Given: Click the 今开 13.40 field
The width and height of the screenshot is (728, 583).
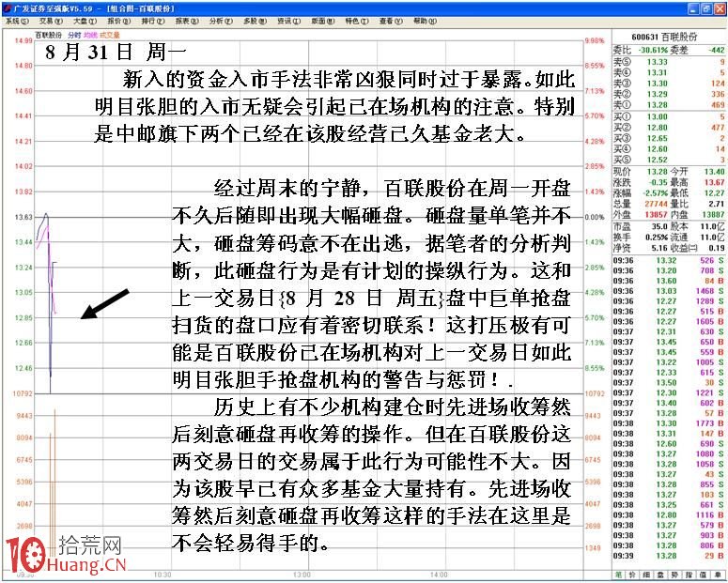Looking at the screenshot, I should pyautogui.click(x=697, y=172).
